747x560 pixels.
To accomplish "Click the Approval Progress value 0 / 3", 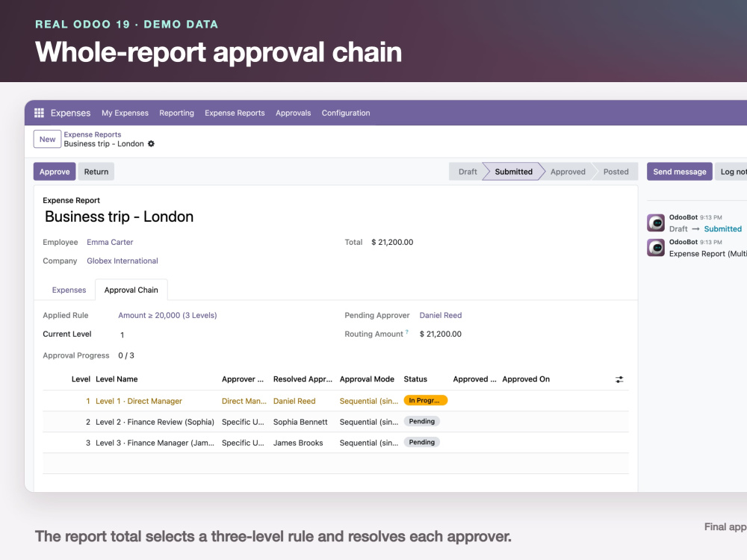I will point(126,355).
